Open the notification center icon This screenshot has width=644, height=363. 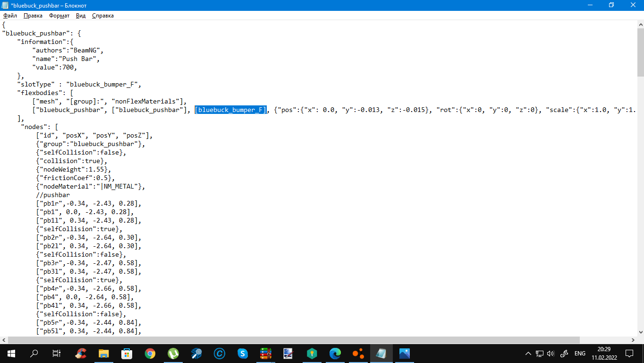click(629, 353)
